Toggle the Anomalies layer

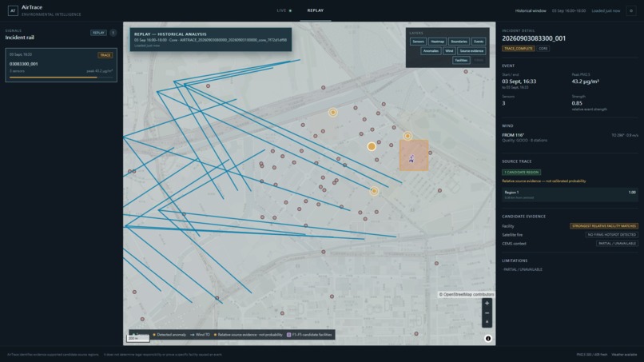point(431,51)
